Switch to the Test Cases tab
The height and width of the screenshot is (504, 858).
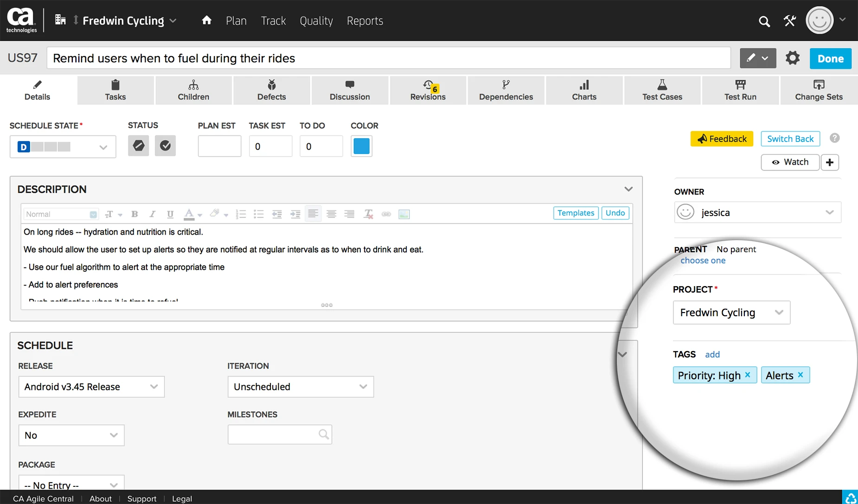pos(662,90)
